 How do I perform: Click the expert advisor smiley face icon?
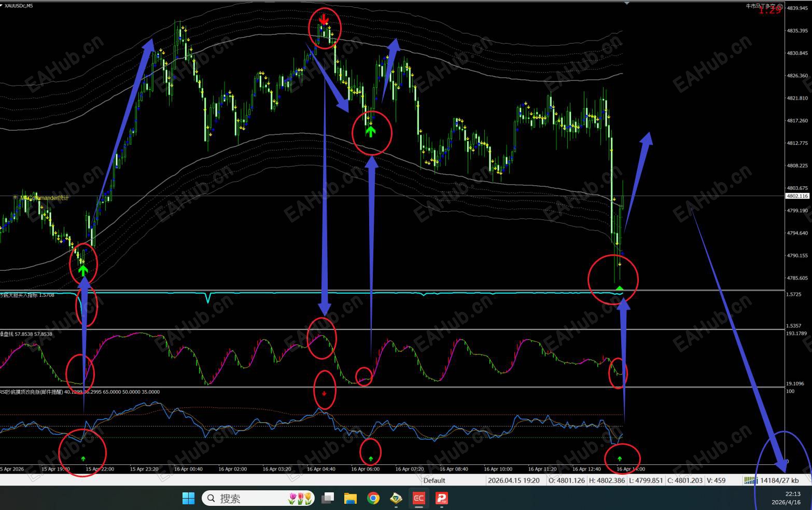point(780,6)
